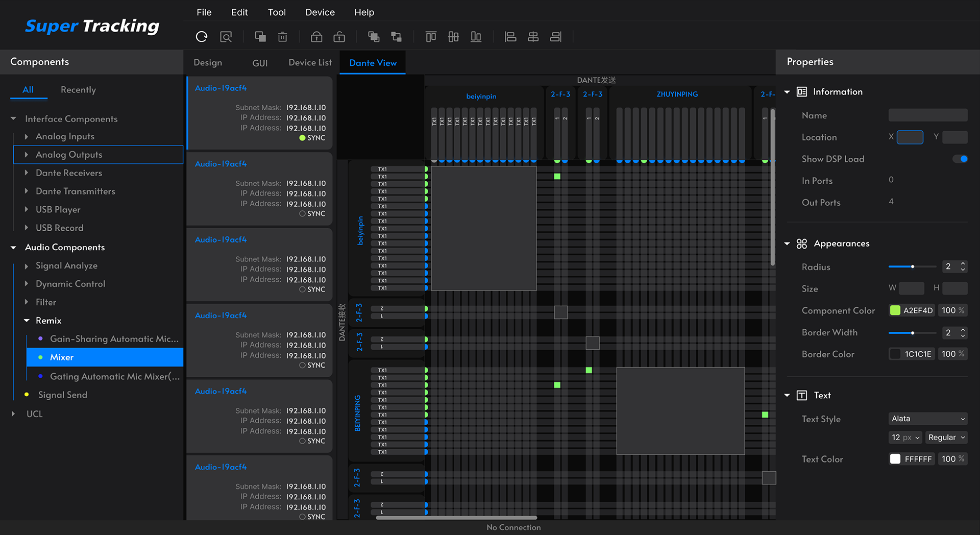Click the Name input field
This screenshot has height=535, width=980.
coord(928,115)
